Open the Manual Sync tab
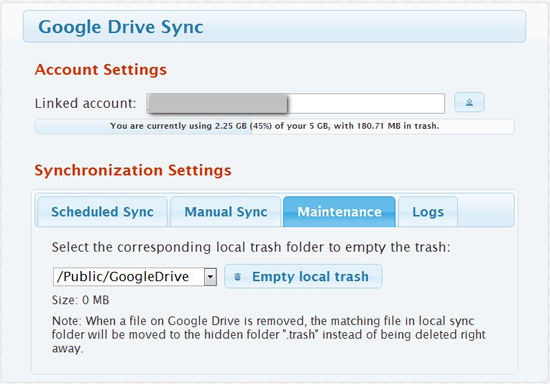This screenshot has width=550, height=384. pyautogui.click(x=226, y=211)
